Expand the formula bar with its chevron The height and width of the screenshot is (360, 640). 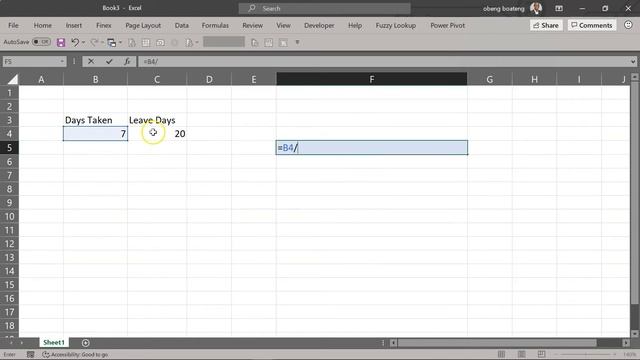tap(633, 62)
